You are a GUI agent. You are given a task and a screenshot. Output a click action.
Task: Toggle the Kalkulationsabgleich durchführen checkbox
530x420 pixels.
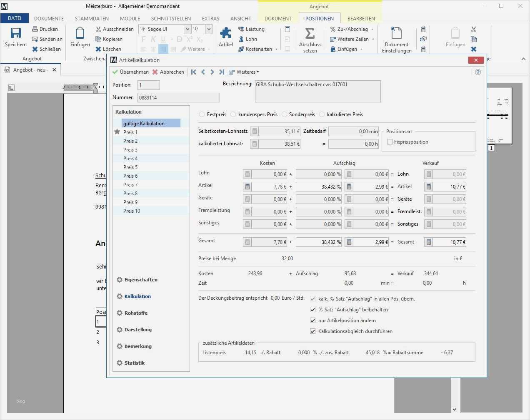point(313,331)
